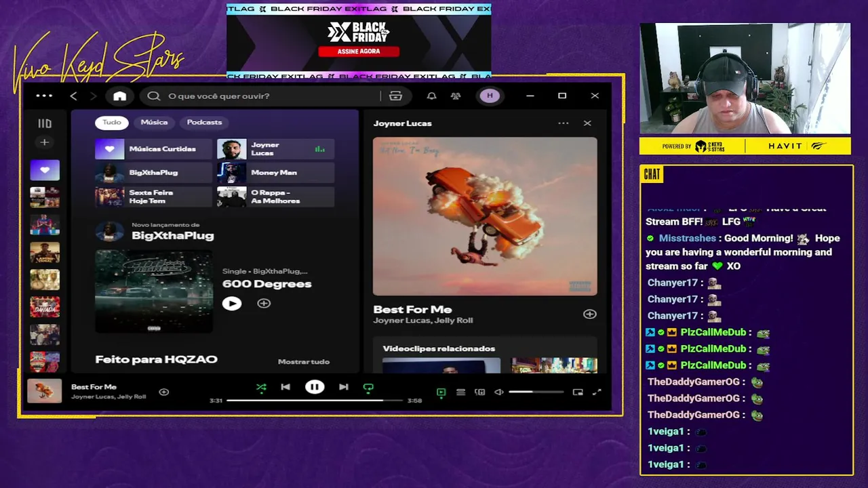Add 'Best For Me' to Liked Songs in panel
868x488 pixels.
click(589, 314)
